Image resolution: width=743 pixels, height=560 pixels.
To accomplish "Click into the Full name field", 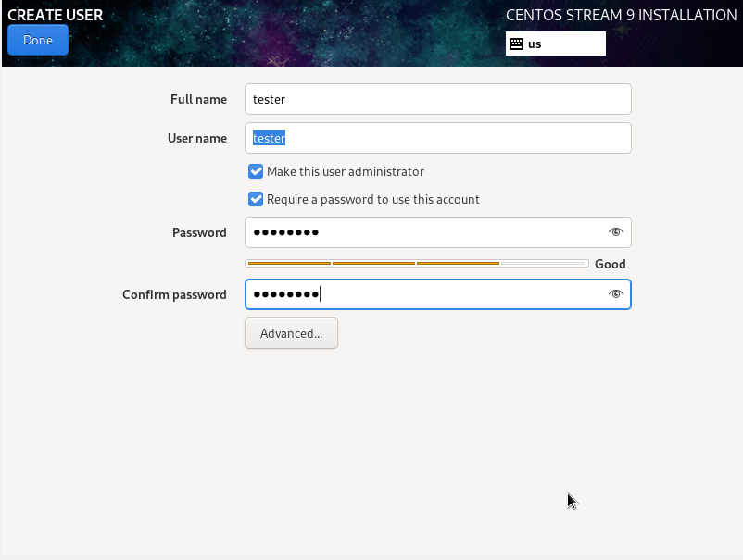I will (438, 99).
